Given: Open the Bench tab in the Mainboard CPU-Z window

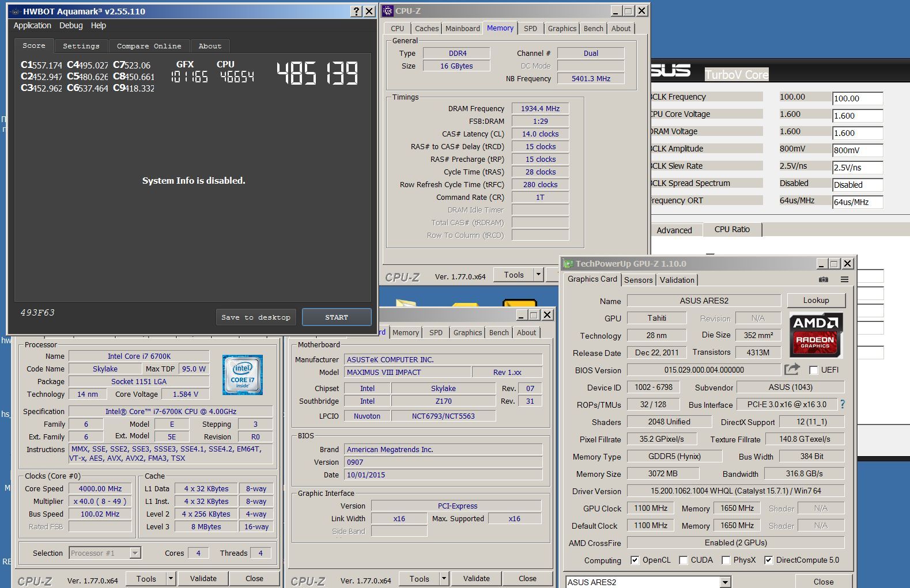Looking at the screenshot, I should tap(499, 332).
